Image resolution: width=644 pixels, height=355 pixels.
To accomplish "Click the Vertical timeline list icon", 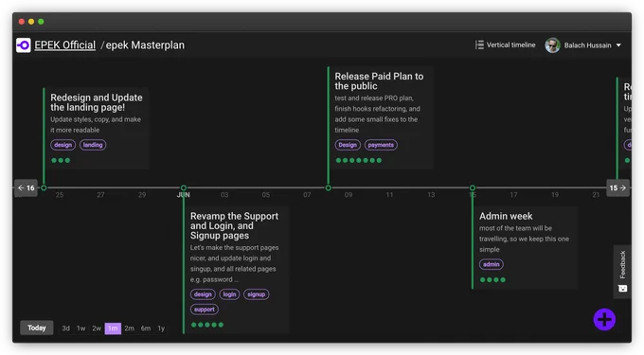I will tap(479, 44).
